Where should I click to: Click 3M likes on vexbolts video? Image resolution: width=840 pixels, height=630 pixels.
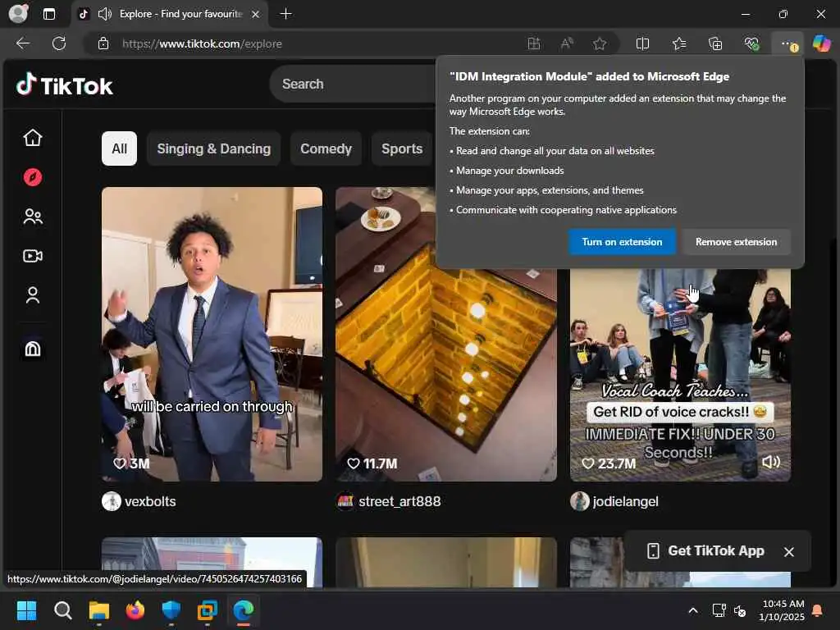click(131, 464)
